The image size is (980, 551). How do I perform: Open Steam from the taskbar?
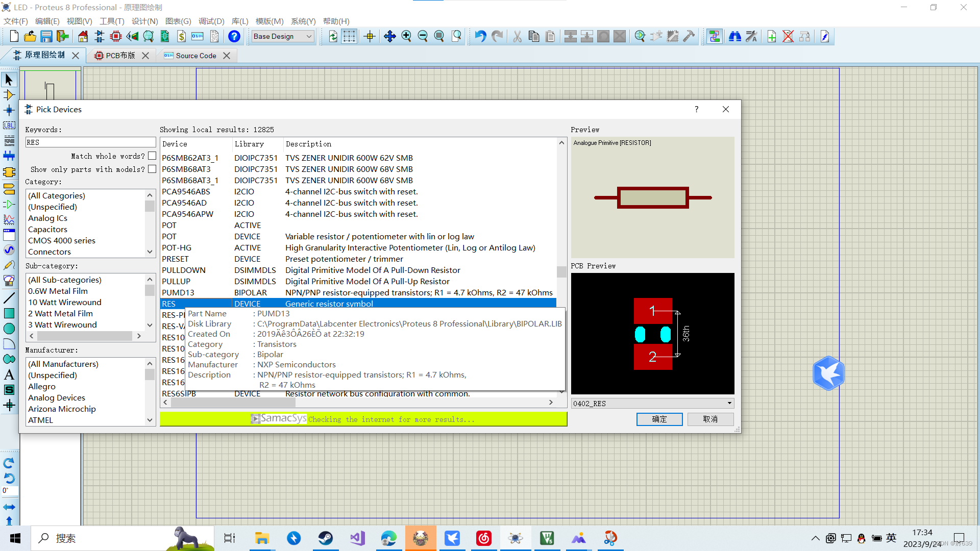coord(325,538)
